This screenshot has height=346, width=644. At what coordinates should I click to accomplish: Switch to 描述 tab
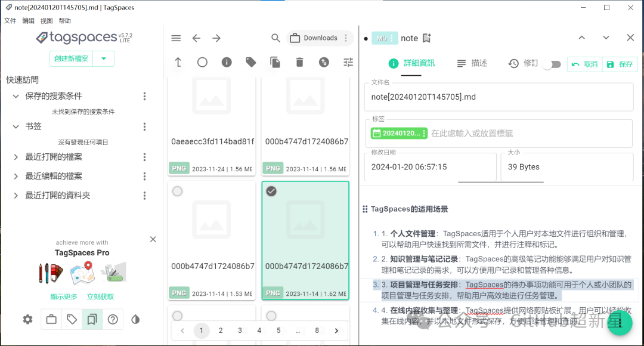pos(472,63)
